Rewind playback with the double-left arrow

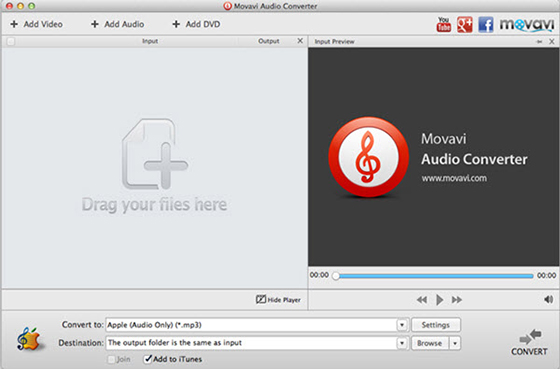click(x=422, y=300)
